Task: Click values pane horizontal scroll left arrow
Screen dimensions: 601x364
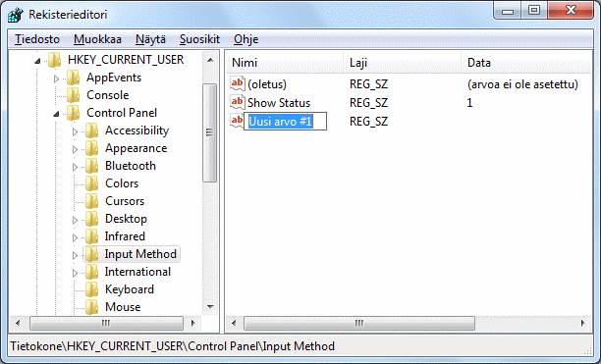Action: [x=234, y=324]
